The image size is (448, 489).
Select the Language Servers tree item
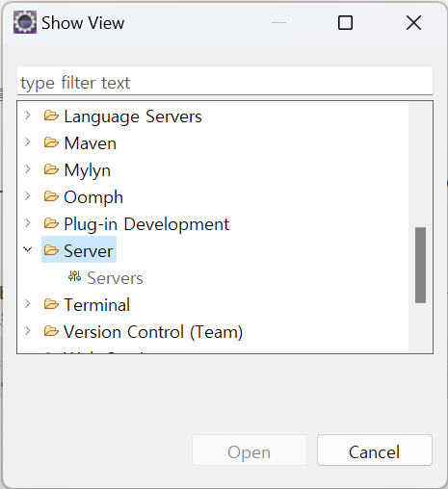133,116
